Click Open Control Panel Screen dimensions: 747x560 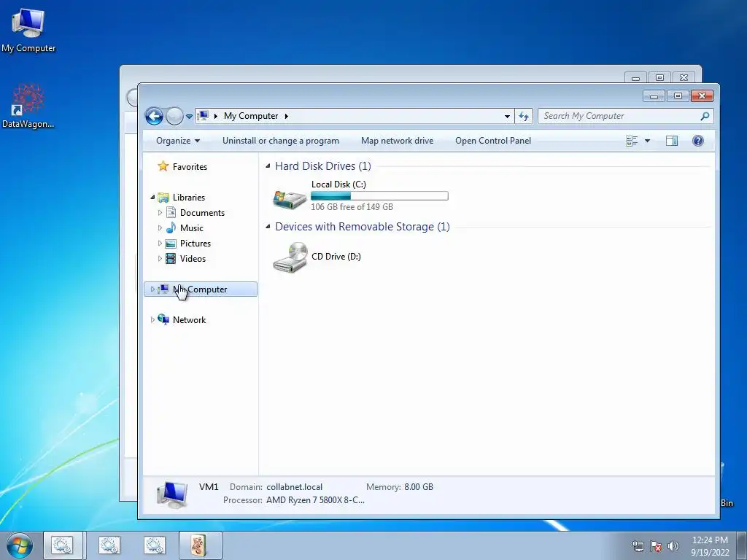click(493, 141)
